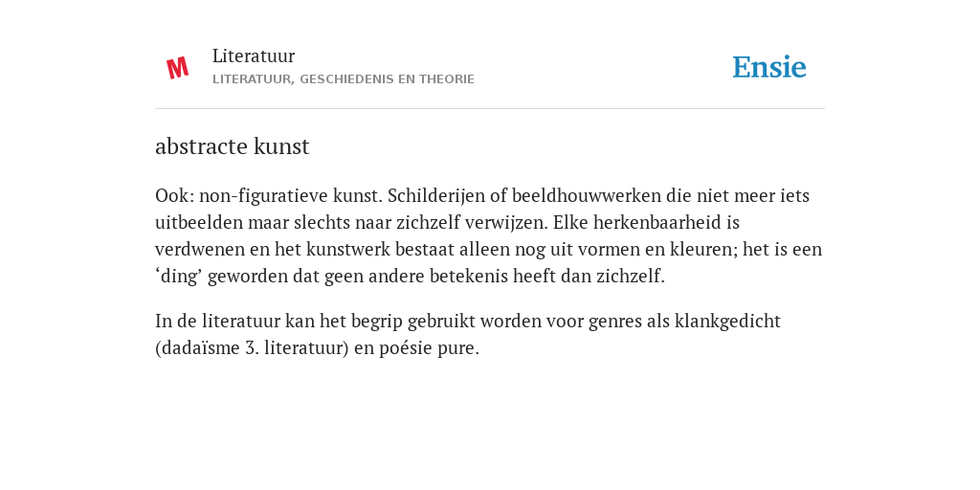This screenshot has width=980, height=490.
Task: Click the horizontal divider below the header
Action: (x=490, y=109)
